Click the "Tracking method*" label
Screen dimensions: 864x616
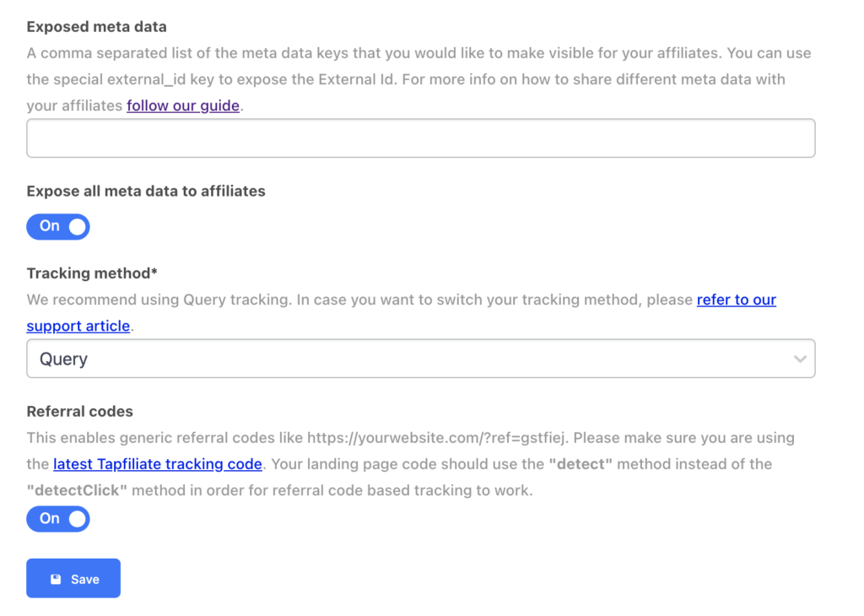pyautogui.click(x=93, y=273)
